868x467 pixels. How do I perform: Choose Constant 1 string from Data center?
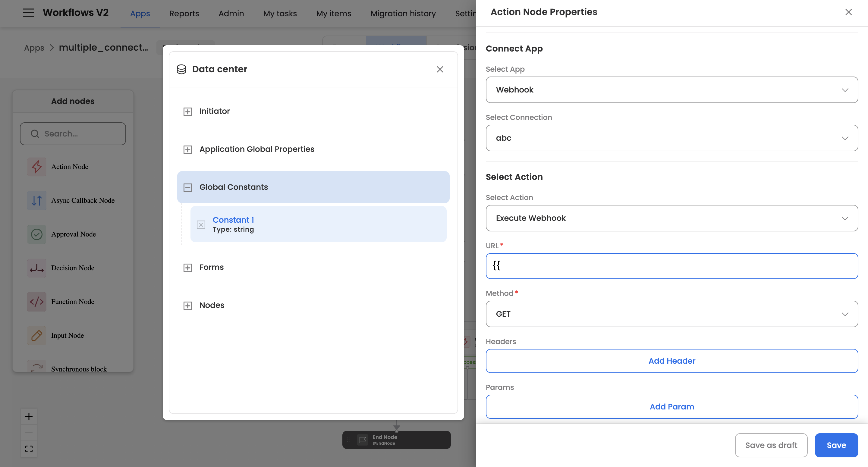coord(233,224)
